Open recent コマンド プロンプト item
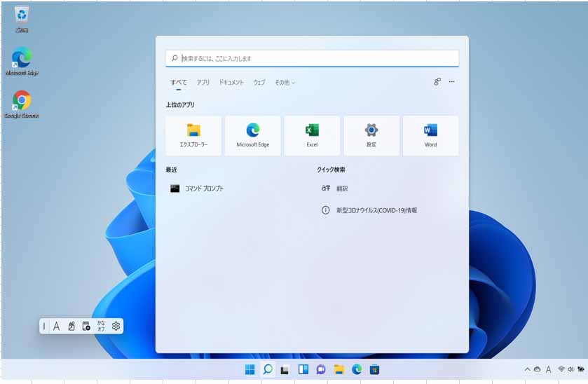This screenshot has width=588, height=384. pos(197,188)
